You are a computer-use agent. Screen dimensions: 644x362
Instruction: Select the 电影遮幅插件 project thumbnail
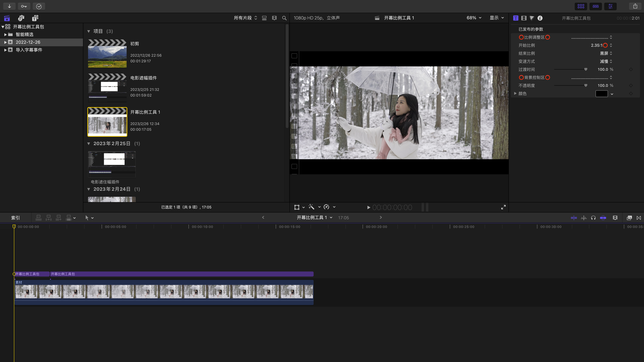click(x=107, y=87)
